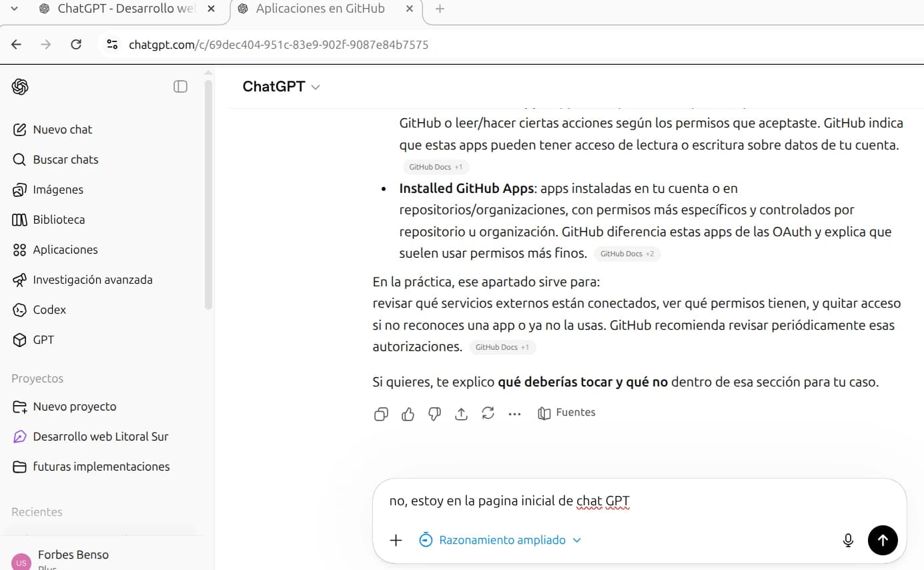Open the ChatGPT model selector dropdown
Screen dimensions: 924x570
coord(281,87)
